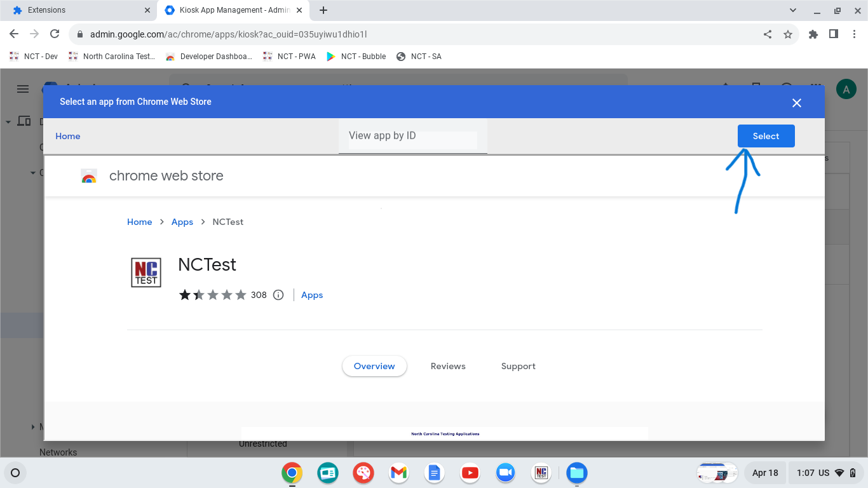Go back to previous page
The width and height of the screenshot is (868, 488).
(14, 34)
